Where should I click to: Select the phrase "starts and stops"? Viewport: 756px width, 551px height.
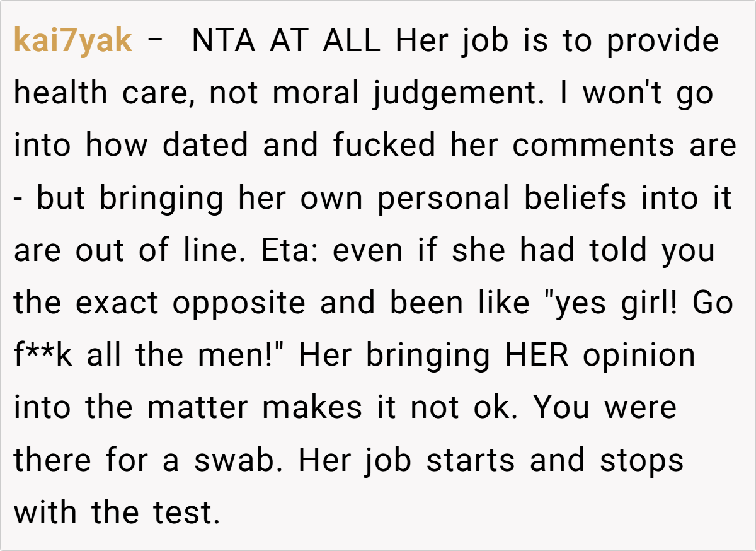click(x=554, y=460)
